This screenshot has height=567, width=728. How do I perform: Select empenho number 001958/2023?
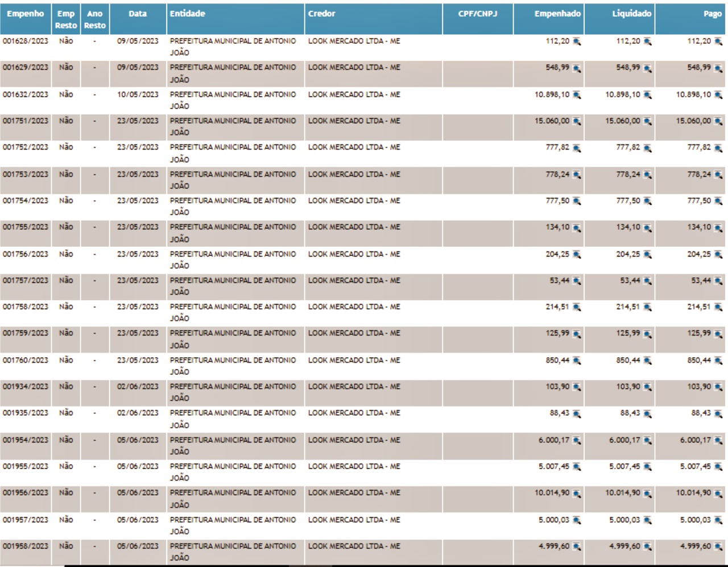pos(26,546)
